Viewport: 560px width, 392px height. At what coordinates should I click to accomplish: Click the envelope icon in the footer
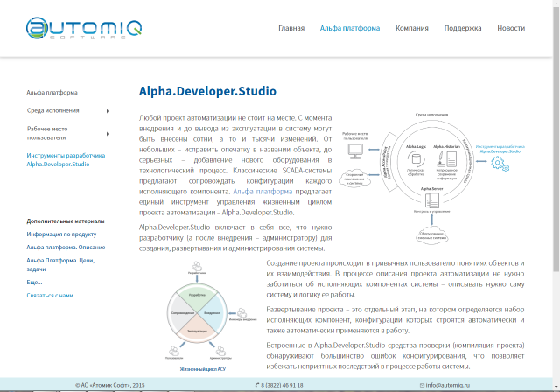pyautogui.click(x=422, y=385)
